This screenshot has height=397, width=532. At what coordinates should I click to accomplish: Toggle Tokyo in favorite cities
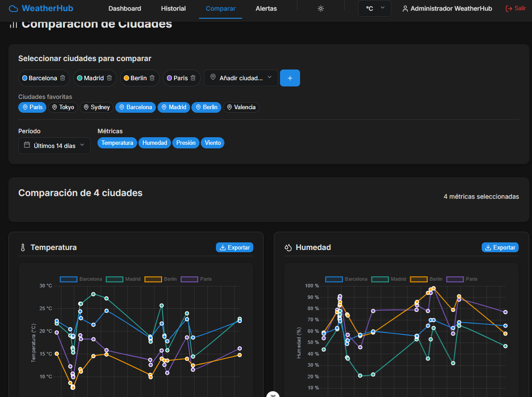coord(63,107)
